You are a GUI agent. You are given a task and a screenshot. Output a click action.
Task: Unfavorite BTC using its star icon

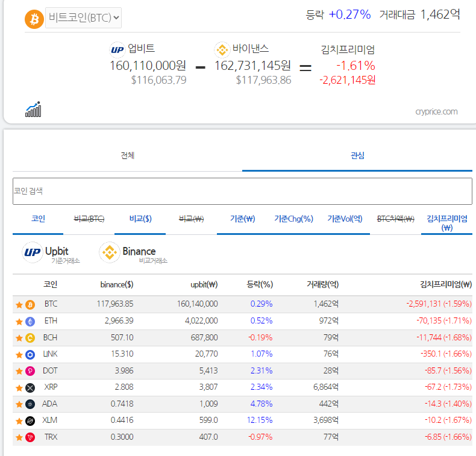pyautogui.click(x=19, y=305)
